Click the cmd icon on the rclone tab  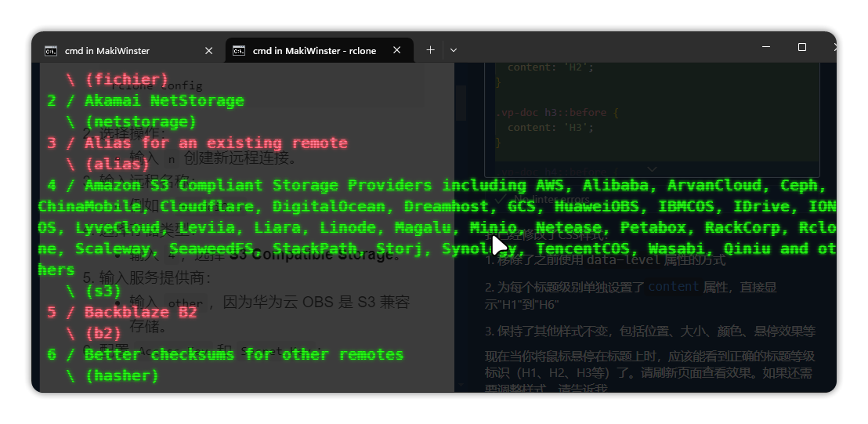pos(239,51)
